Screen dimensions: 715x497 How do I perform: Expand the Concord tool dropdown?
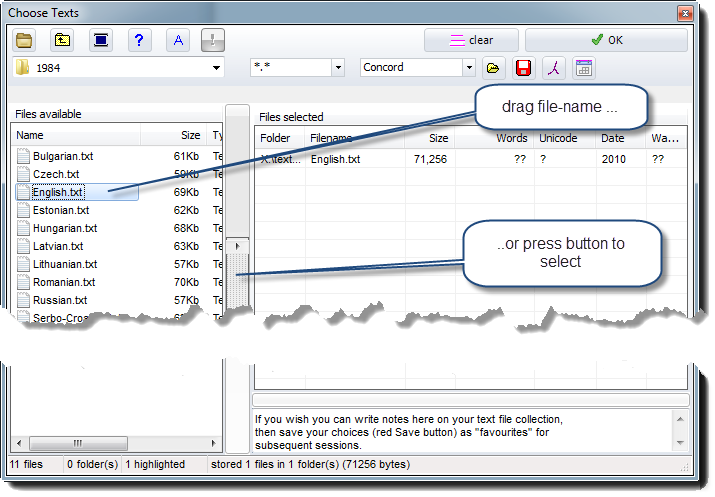click(469, 68)
